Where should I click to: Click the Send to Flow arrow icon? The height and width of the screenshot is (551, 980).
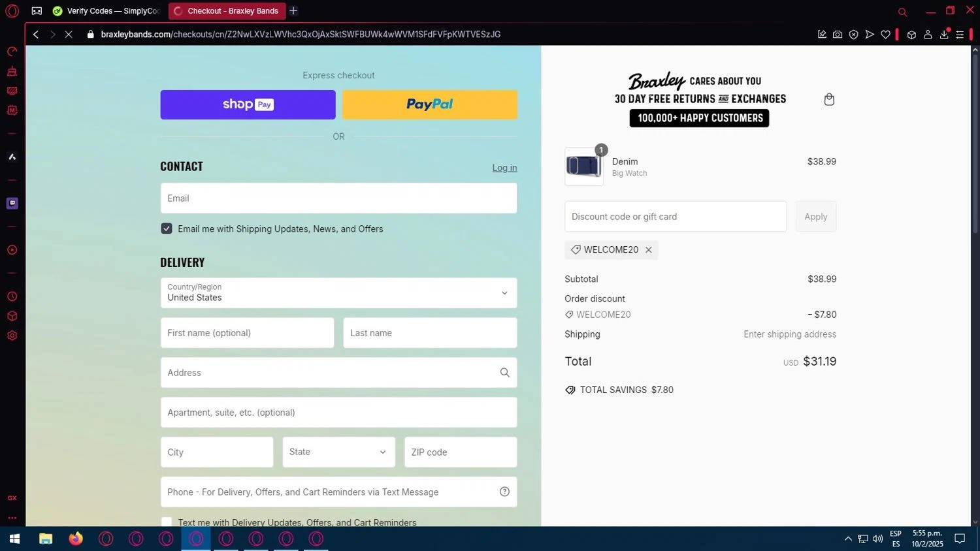click(x=870, y=35)
